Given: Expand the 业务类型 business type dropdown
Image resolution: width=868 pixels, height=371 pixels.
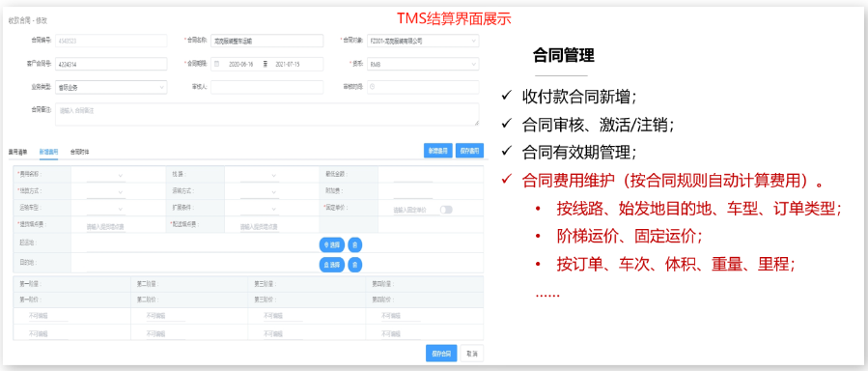Looking at the screenshot, I should pyautogui.click(x=111, y=87).
